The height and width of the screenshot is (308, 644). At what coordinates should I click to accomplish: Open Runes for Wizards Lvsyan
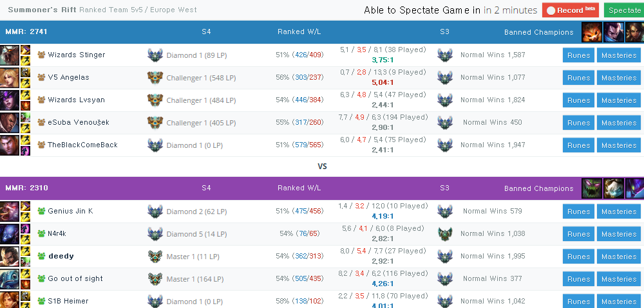(578, 100)
